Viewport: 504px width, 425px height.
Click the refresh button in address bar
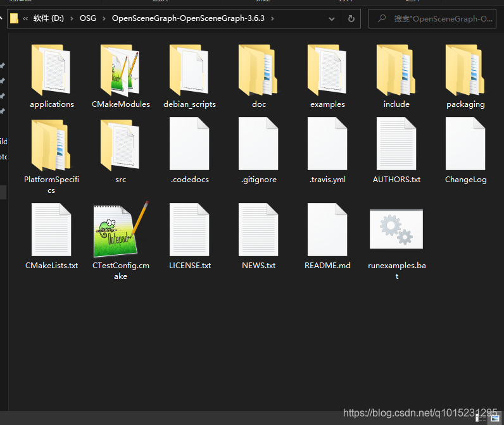tap(351, 18)
